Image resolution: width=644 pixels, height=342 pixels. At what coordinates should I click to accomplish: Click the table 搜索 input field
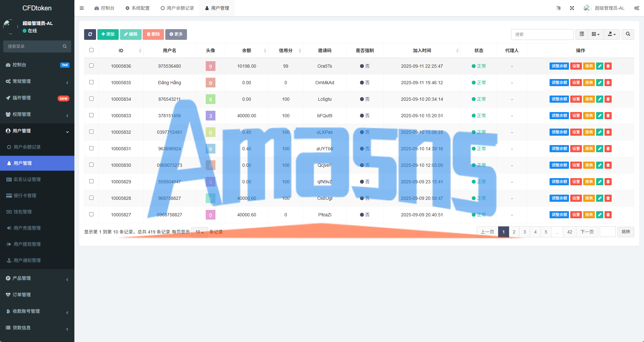[542, 34]
